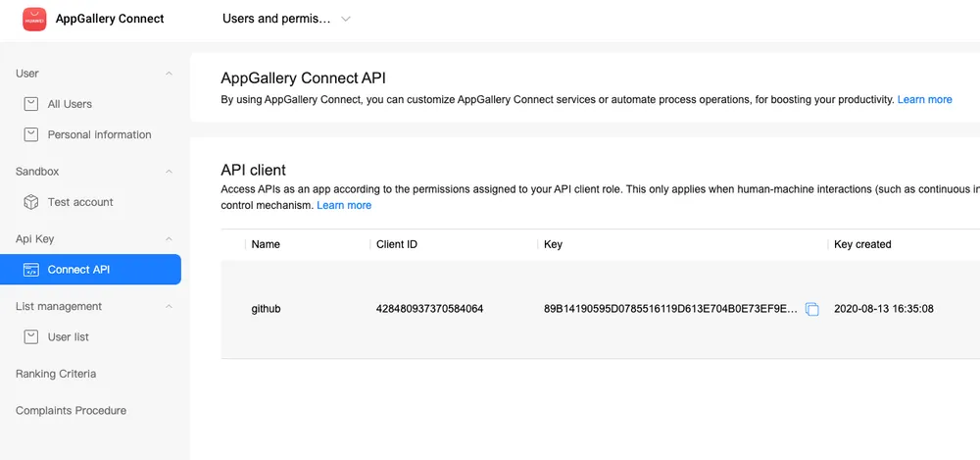Collapse the Sandbox section chevron
Image resolution: width=980 pixels, height=460 pixels.
tap(169, 172)
